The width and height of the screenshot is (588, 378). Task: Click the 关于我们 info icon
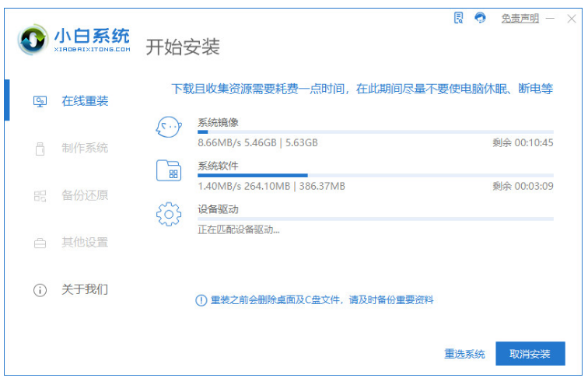(x=40, y=290)
